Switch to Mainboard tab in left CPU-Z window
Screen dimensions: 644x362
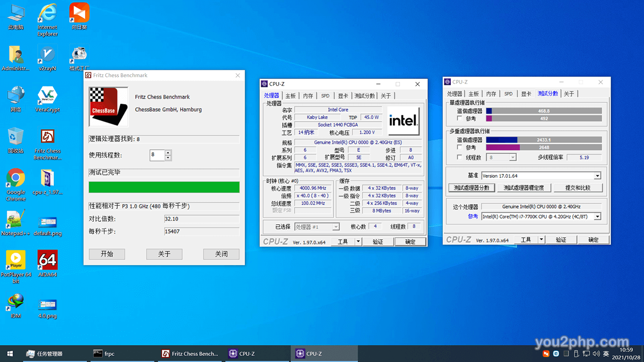[291, 96]
